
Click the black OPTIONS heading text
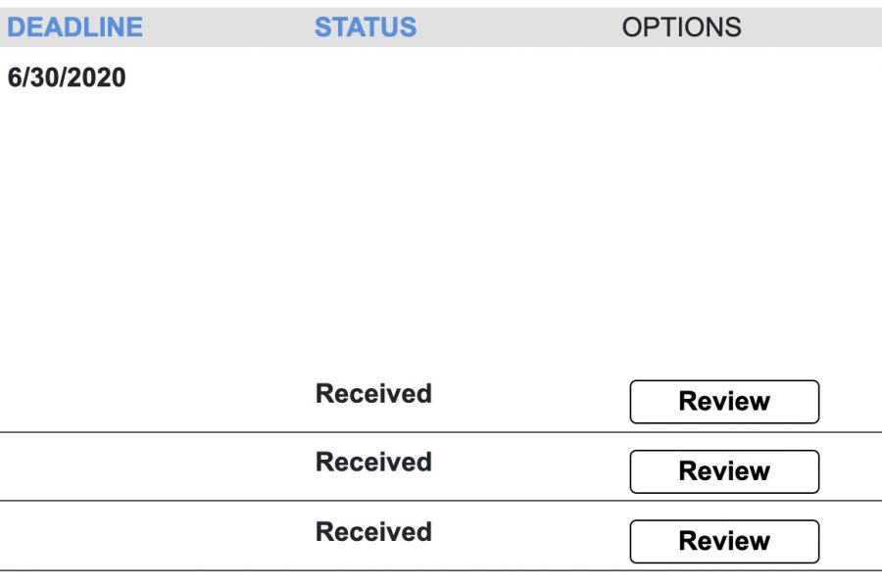pyautogui.click(x=682, y=27)
